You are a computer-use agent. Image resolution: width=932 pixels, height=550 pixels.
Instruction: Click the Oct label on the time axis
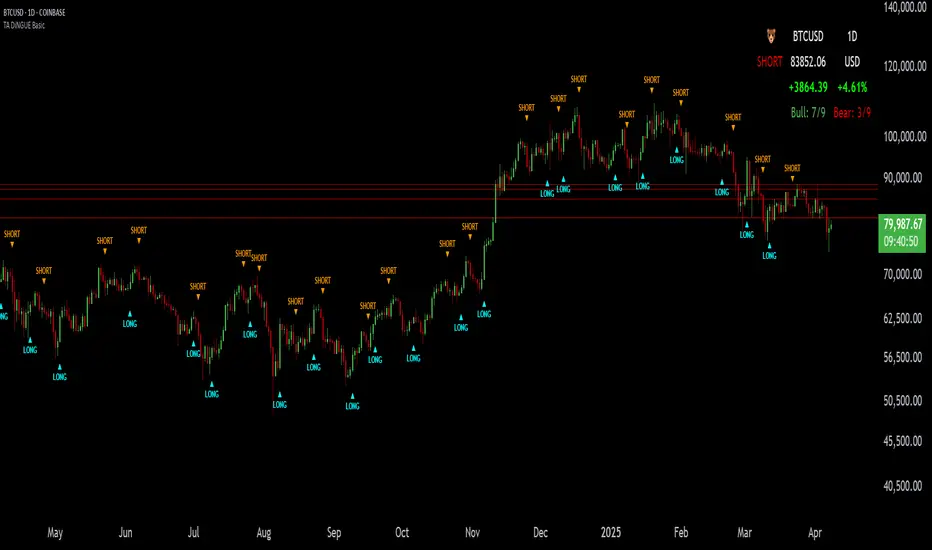click(402, 533)
